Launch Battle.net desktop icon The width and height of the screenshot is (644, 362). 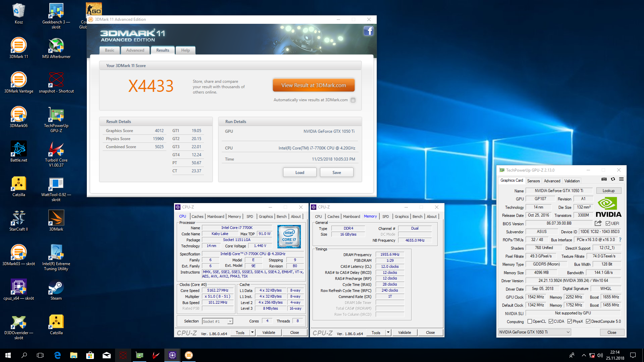19,152
